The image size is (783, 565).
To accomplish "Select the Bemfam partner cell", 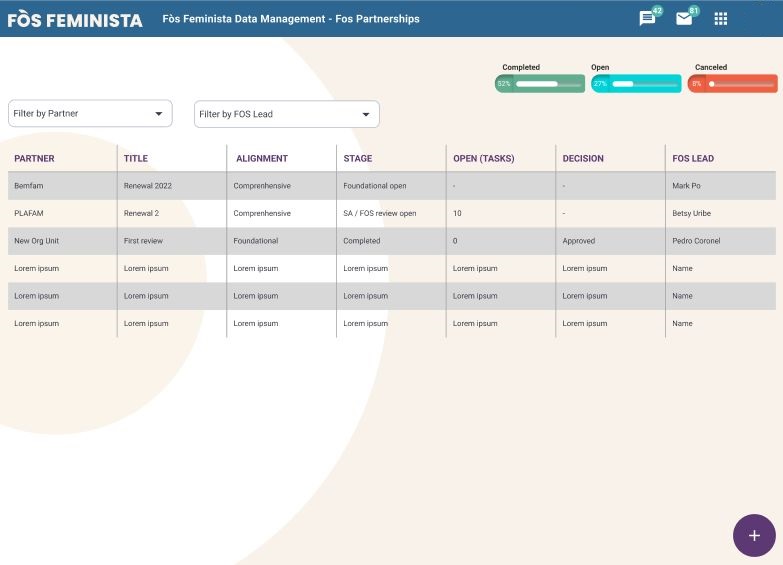I will (28, 186).
